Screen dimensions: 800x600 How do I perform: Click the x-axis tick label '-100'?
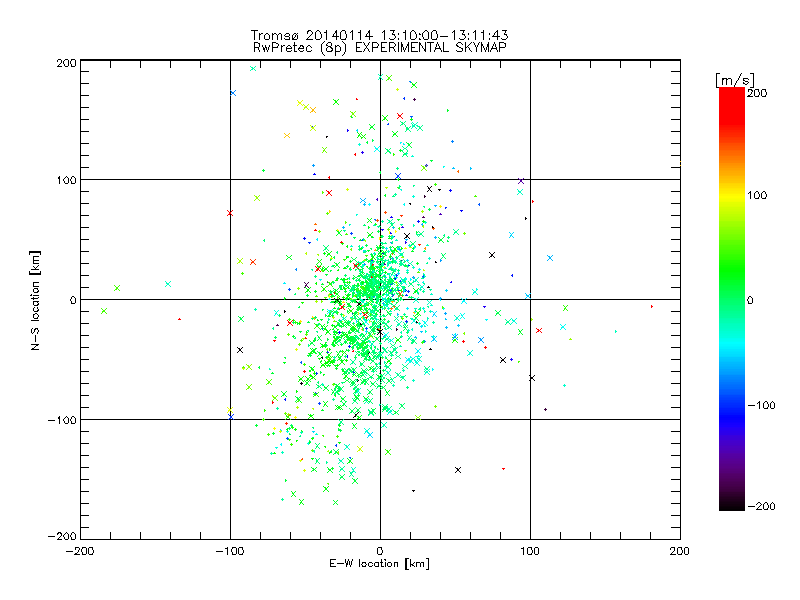[230, 551]
